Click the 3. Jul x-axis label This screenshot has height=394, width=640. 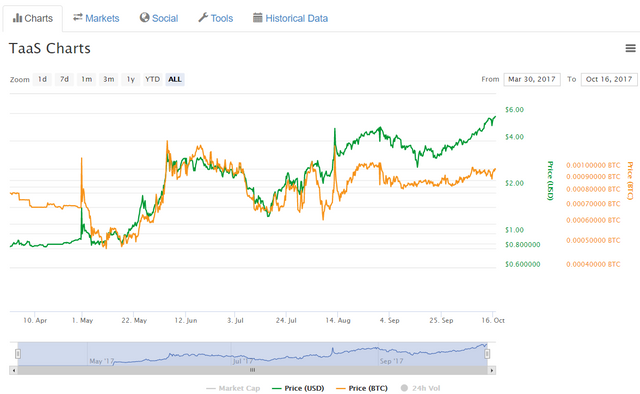click(235, 321)
